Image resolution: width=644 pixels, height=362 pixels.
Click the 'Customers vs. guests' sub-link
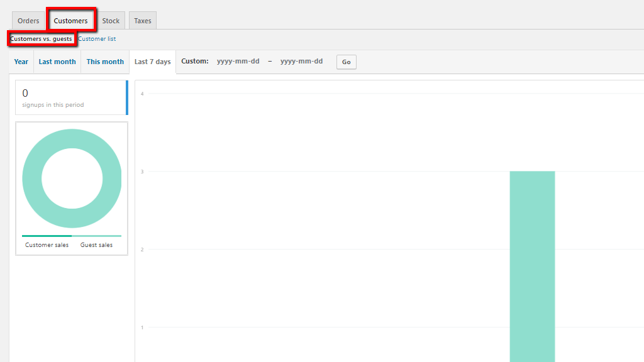(x=41, y=39)
